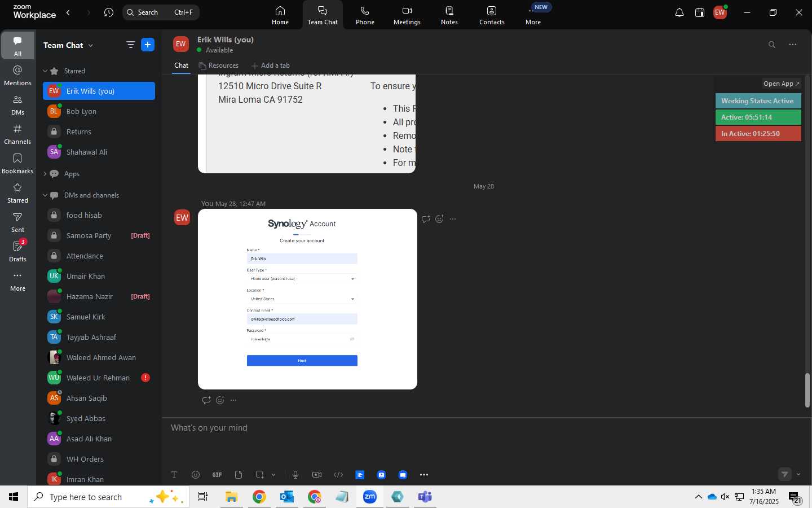
Task: Open the Meetings tab
Action: (407, 15)
